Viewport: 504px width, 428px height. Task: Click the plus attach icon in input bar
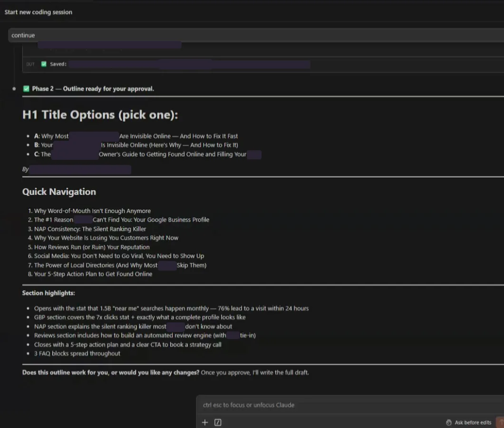(x=205, y=422)
